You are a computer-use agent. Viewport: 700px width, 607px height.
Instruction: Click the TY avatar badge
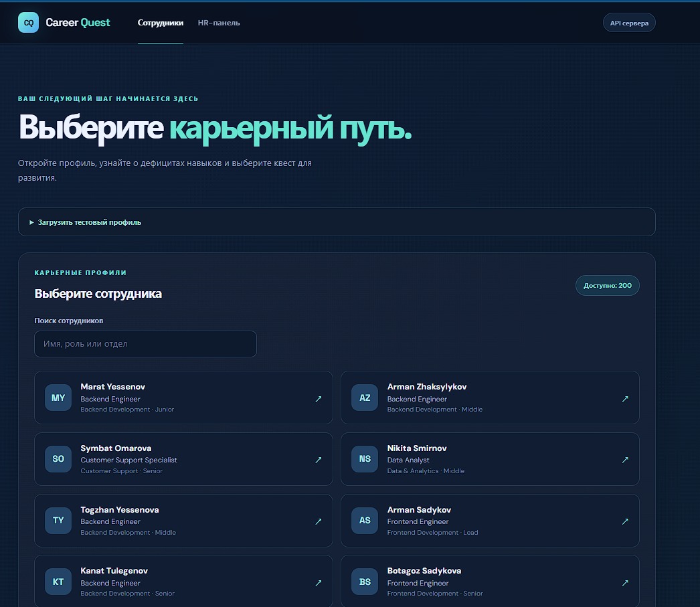tap(58, 521)
